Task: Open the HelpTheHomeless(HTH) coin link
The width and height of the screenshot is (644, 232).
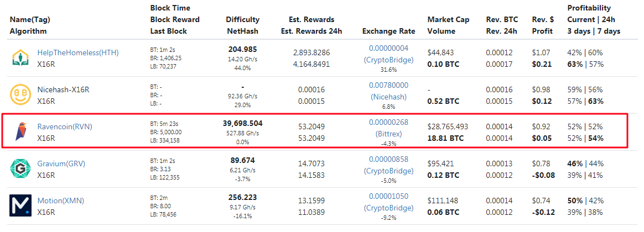Action: point(77,52)
